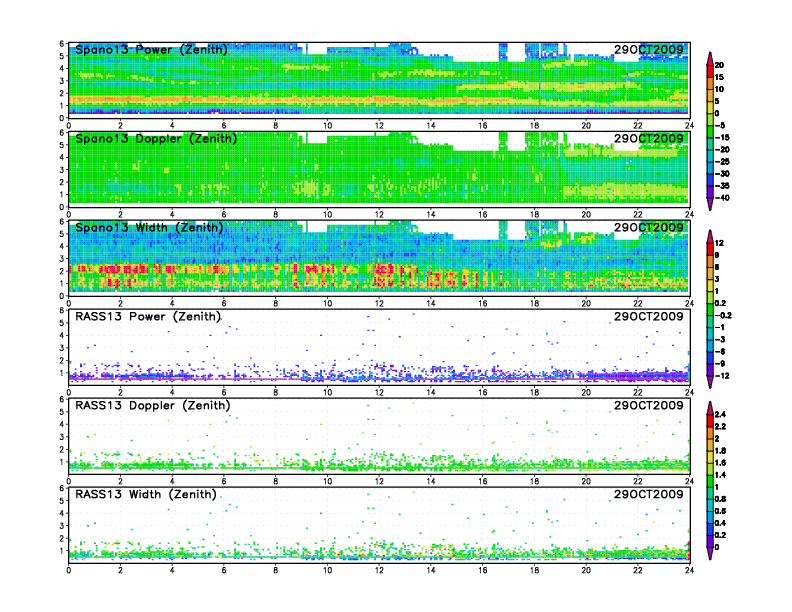Click the purple bottom arrow of the bottom colorbar
Viewport: 792px width, 612px height.
pyautogui.click(x=710, y=553)
